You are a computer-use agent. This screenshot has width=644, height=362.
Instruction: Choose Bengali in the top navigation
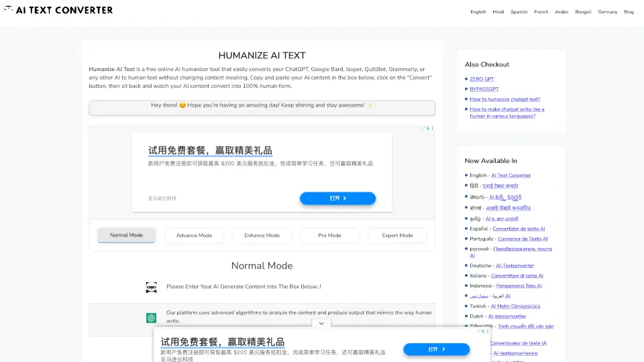click(x=583, y=12)
